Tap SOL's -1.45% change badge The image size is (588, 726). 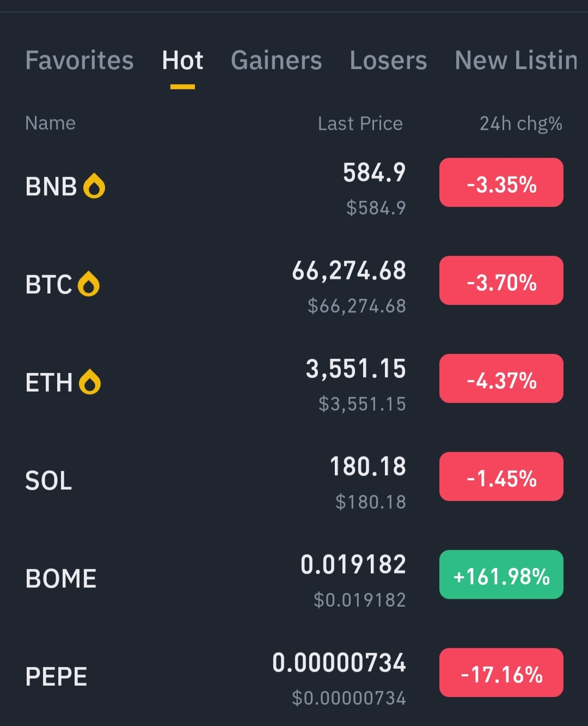coord(501,477)
